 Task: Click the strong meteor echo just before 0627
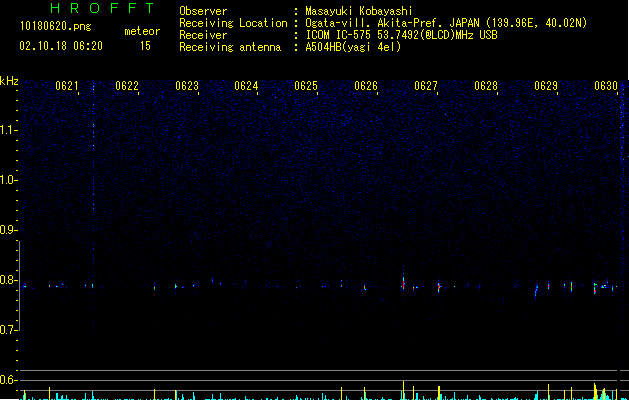pos(404,282)
